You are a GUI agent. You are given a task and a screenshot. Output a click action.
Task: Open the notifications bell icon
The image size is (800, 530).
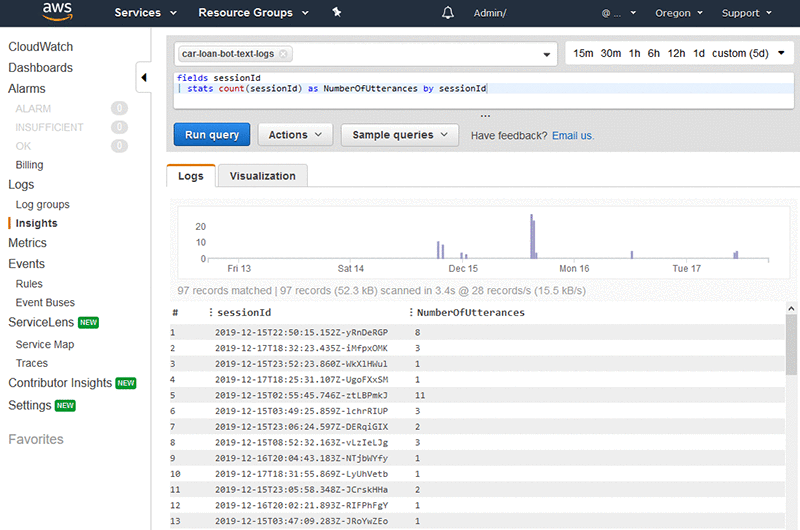coord(448,13)
